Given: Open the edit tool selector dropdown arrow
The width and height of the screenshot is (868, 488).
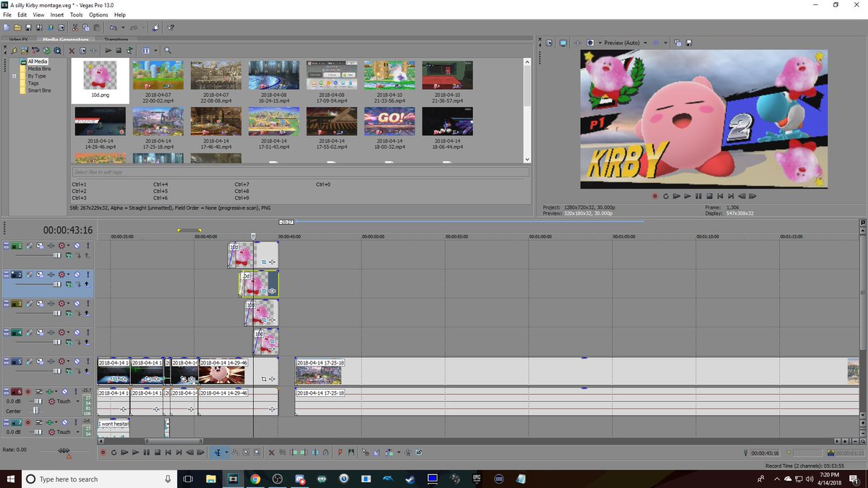Looking at the screenshot, I should [x=226, y=453].
